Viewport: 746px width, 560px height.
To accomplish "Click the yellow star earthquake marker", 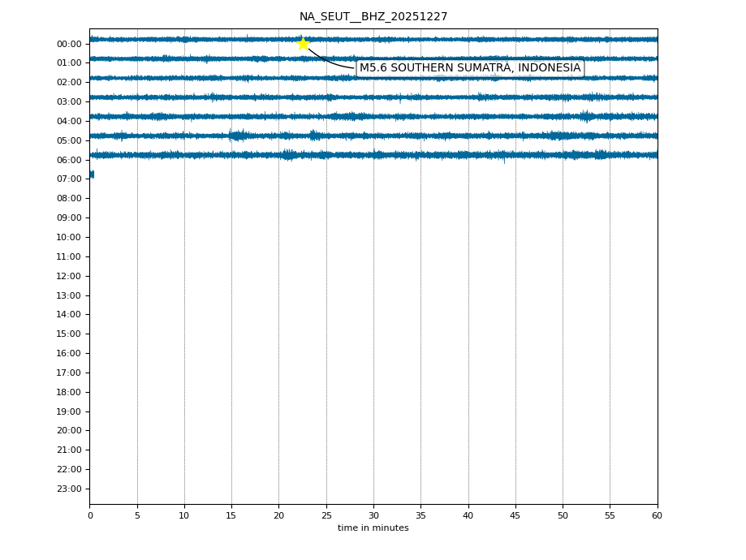I will (303, 44).
